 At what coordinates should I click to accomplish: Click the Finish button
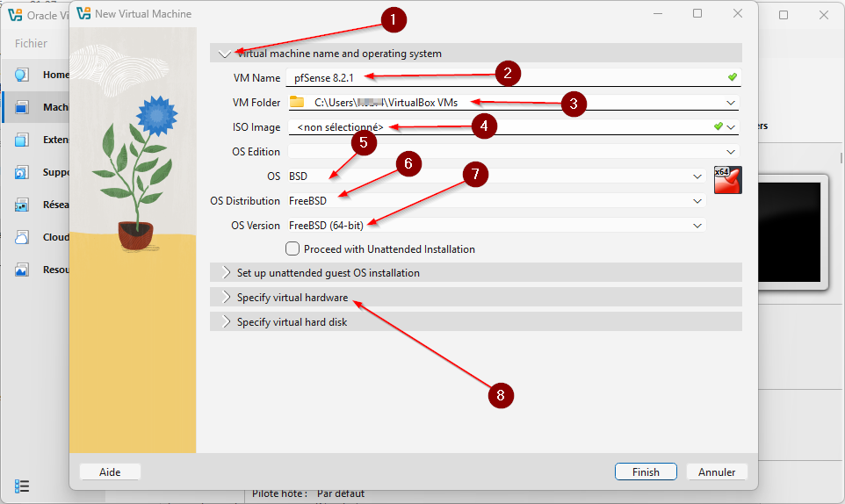pos(646,472)
